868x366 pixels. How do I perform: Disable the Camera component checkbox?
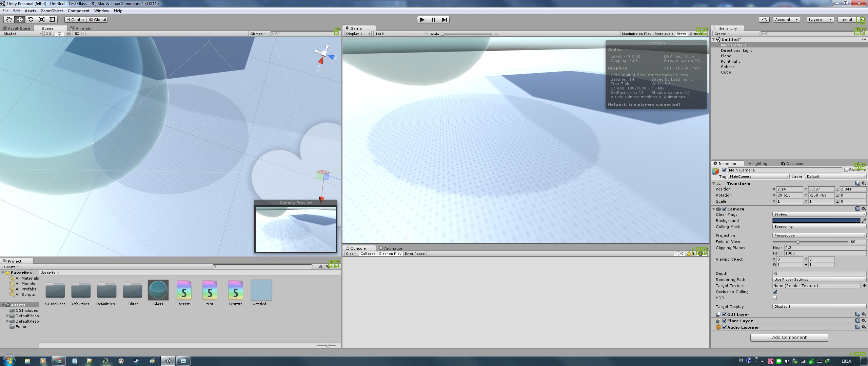(724, 209)
